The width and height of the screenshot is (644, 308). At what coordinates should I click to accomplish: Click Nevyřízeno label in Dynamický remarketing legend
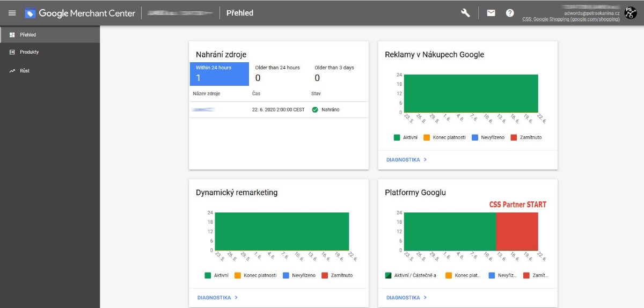click(x=304, y=275)
